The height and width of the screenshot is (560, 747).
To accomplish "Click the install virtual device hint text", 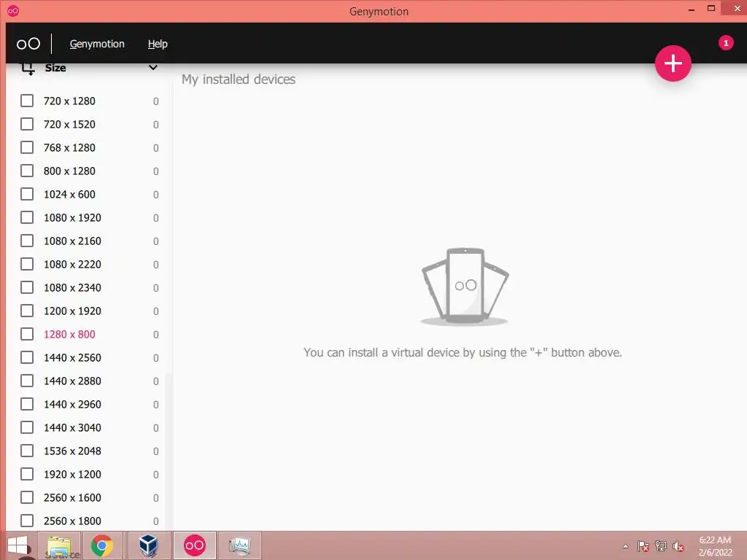I will [462, 353].
